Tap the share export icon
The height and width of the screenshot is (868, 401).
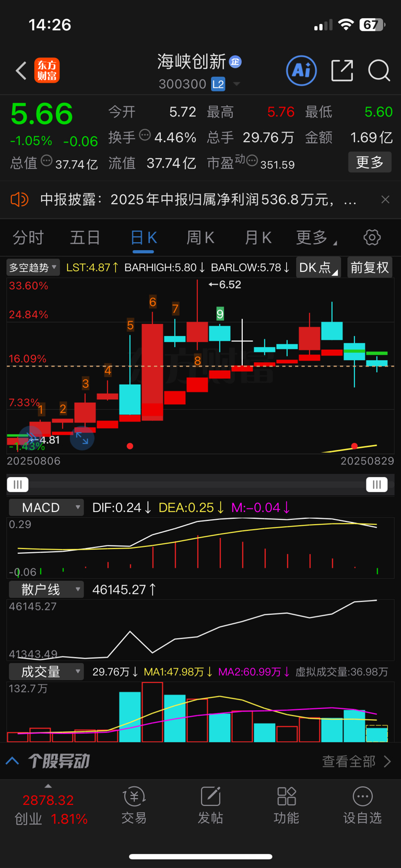tap(343, 70)
